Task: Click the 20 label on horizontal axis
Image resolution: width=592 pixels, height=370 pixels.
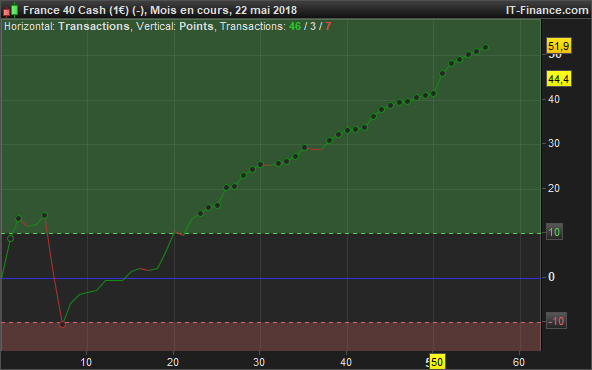Action: [x=173, y=362]
